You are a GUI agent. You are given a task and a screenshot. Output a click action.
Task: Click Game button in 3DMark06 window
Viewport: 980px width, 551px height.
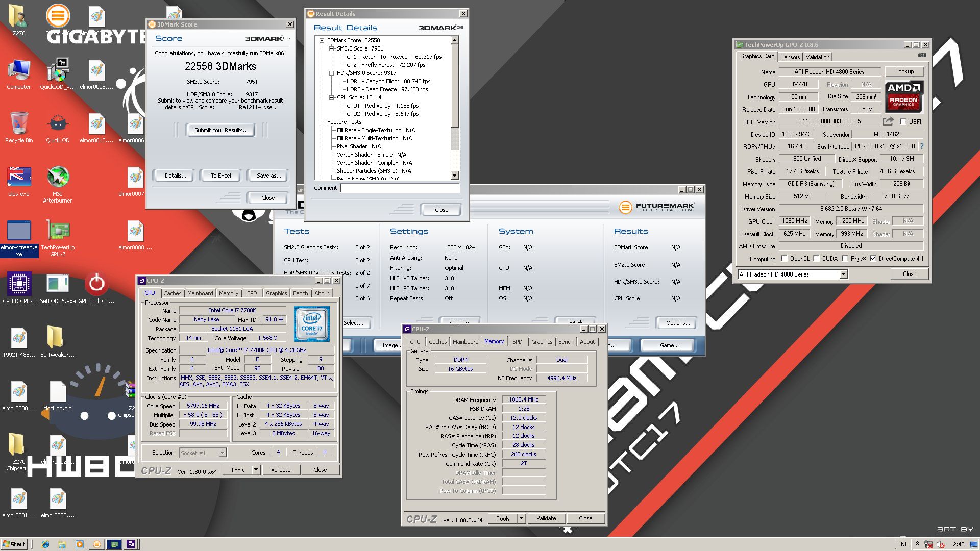point(669,345)
